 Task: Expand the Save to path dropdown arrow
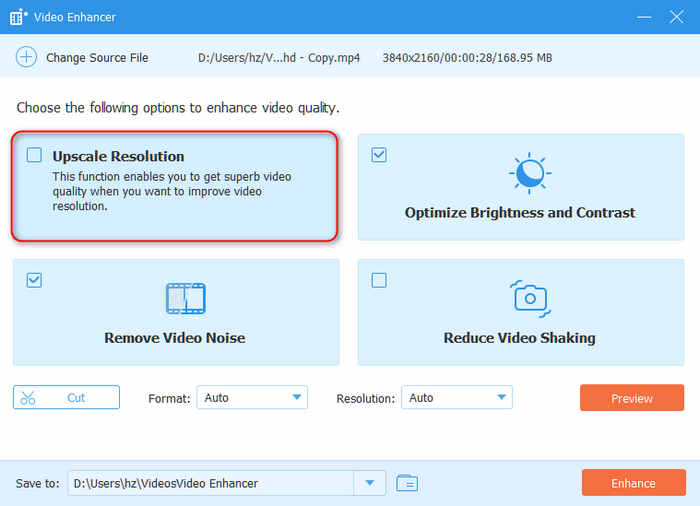click(370, 483)
